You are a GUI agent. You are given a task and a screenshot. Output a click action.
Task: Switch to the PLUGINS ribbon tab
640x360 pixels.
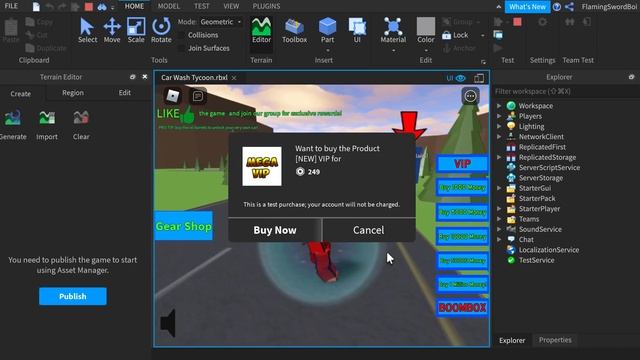266,6
